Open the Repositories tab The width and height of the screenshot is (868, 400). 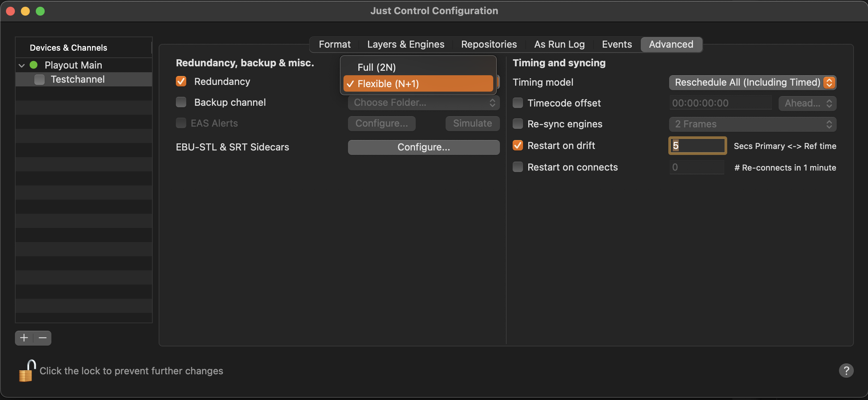pyautogui.click(x=489, y=44)
